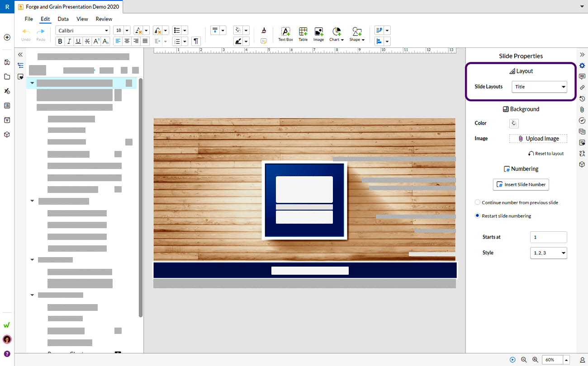This screenshot has height=366, width=588.
Task: Toggle underline formatting
Action: click(78, 41)
